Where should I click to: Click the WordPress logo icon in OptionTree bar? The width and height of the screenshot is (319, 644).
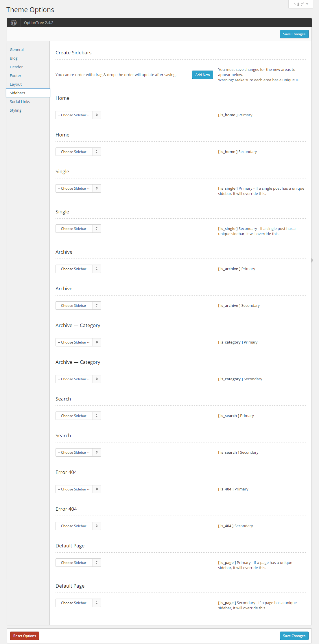pos(14,23)
